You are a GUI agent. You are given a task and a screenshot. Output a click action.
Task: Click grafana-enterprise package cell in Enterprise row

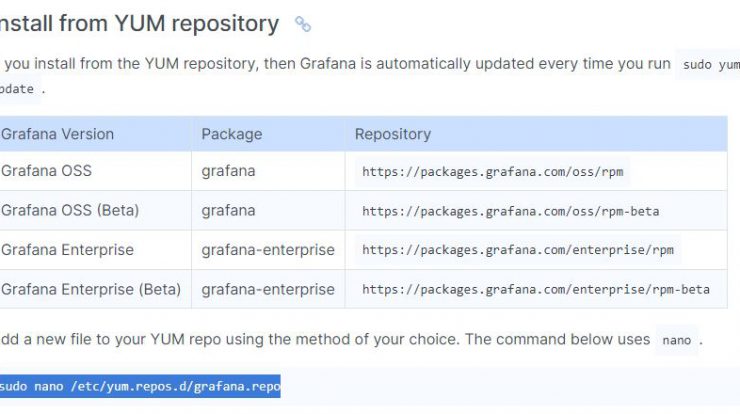[268, 250]
